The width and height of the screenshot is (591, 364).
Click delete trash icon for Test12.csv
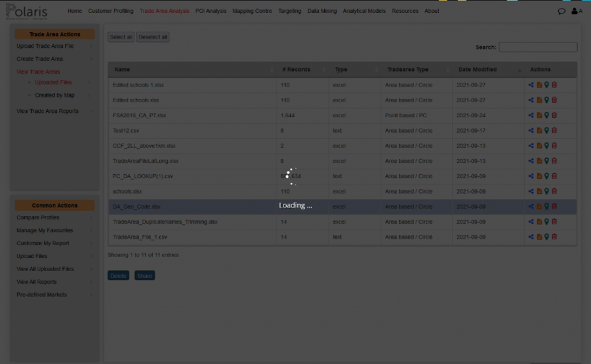tap(555, 130)
